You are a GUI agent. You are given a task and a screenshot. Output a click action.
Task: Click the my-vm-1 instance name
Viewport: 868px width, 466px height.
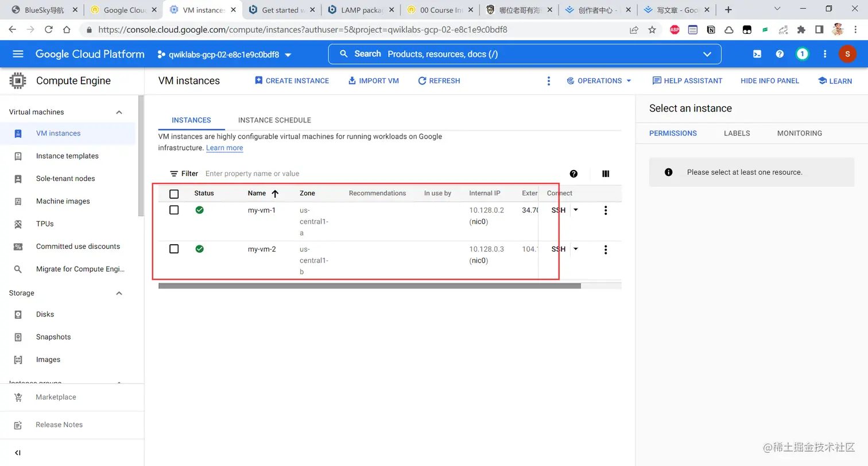pyautogui.click(x=262, y=210)
